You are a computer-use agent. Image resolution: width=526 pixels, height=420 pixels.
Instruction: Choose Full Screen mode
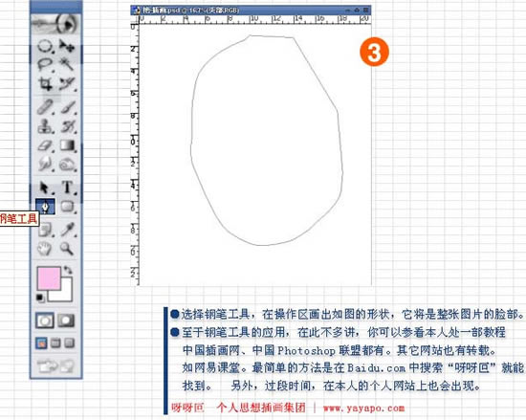click(x=69, y=343)
